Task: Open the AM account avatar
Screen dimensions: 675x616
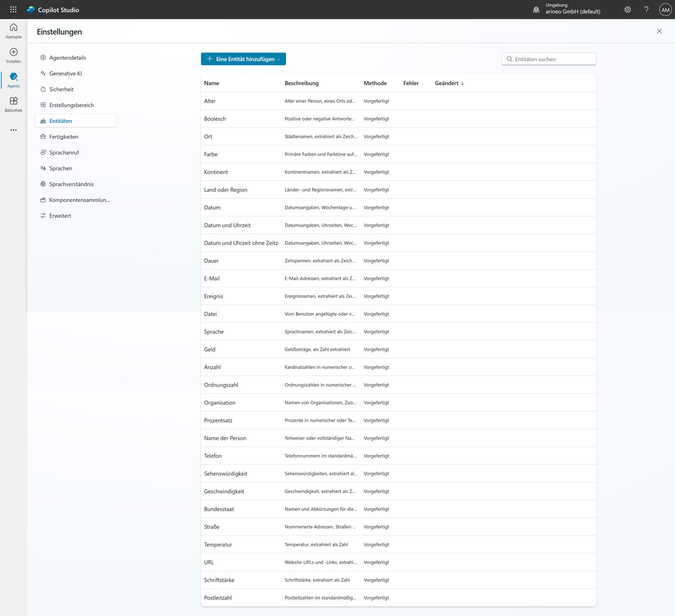Action: (665, 10)
